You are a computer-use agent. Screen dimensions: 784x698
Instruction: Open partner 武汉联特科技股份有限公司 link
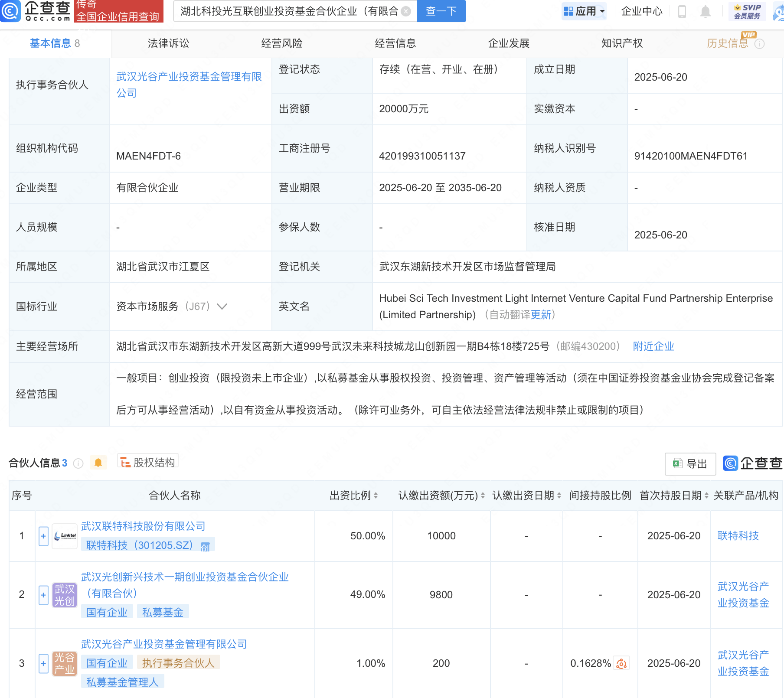point(143,526)
